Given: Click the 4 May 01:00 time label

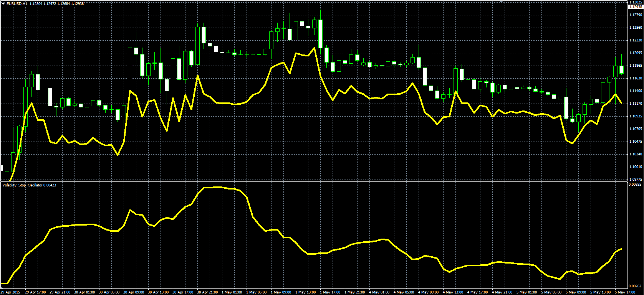Looking at the screenshot, I should [x=379, y=292].
